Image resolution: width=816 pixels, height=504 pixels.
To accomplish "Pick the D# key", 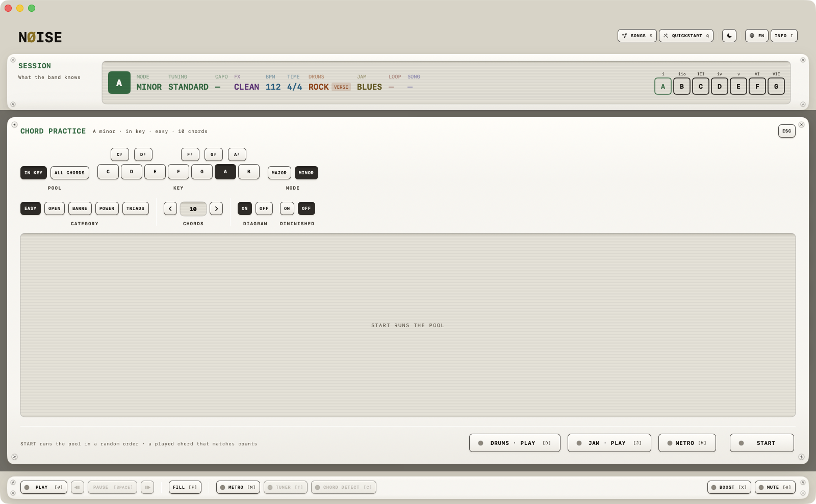I will 143,154.
